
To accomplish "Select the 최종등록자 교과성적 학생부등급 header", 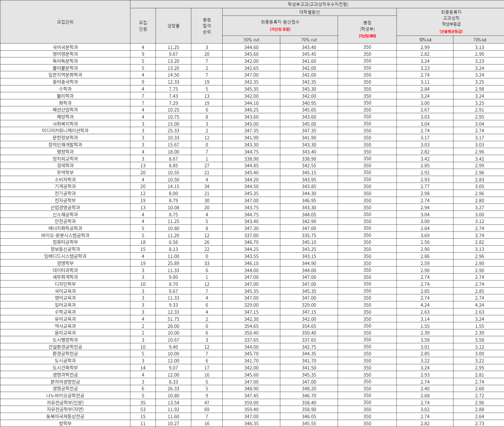I will (x=451, y=22).
